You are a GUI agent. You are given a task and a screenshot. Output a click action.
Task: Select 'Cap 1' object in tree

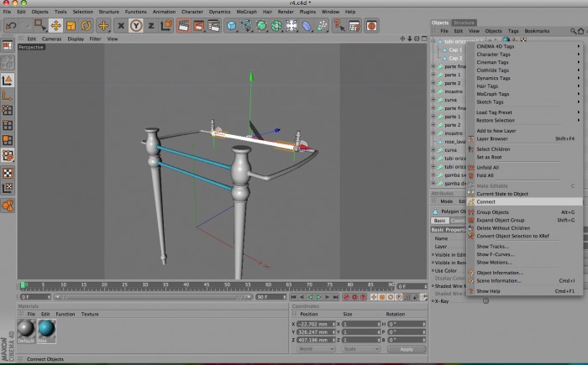(x=455, y=50)
